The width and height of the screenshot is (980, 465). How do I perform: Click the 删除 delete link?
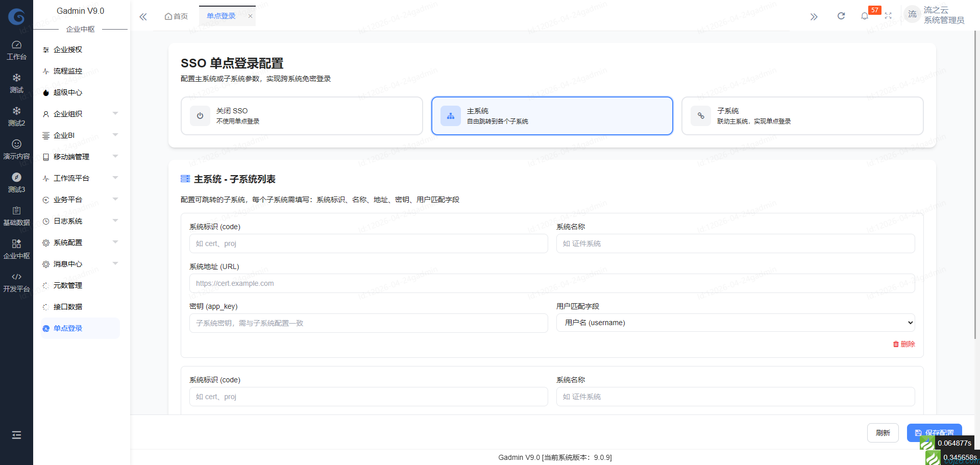[904, 344]
